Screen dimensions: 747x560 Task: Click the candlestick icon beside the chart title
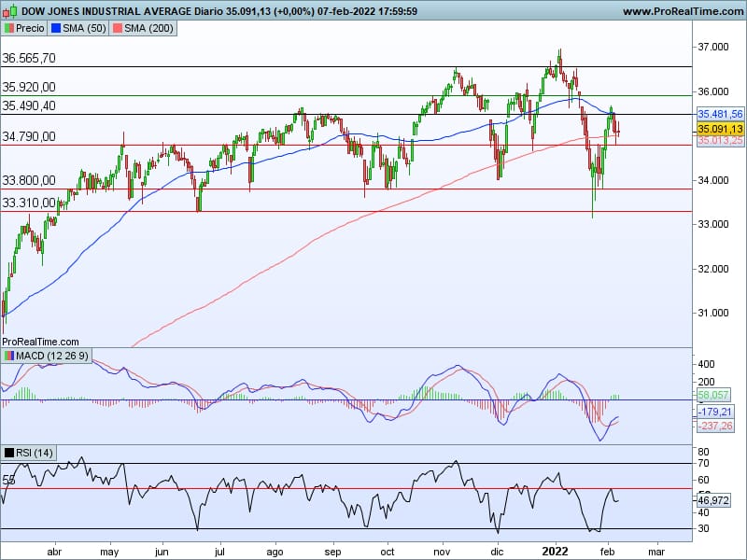click(x=9, y=11)
